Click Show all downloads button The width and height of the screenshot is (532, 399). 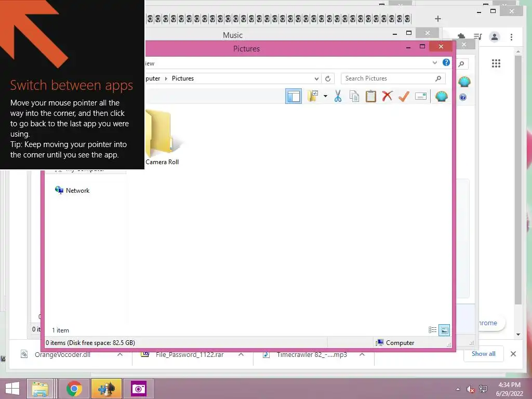pyautogui.click(x=484, y=354)
